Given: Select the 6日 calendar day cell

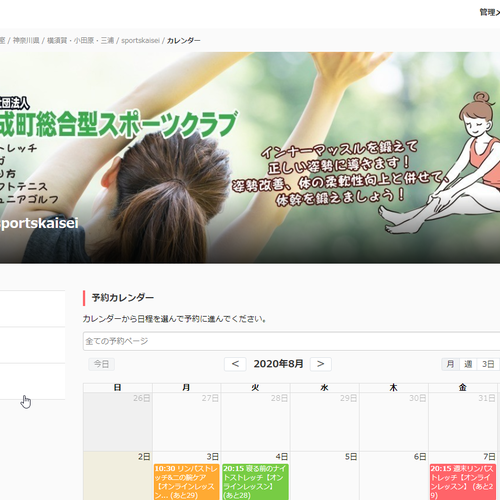Looking at the screenshot, I should 394,476.
